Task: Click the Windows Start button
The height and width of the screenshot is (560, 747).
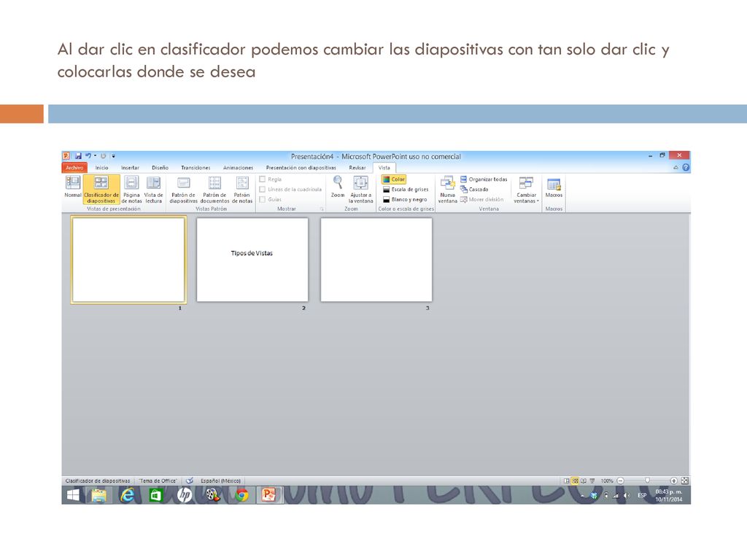Action: (73, 495)
